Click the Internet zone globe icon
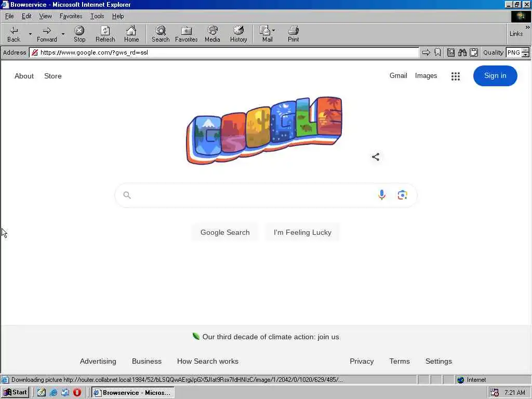 coord(460,380)
